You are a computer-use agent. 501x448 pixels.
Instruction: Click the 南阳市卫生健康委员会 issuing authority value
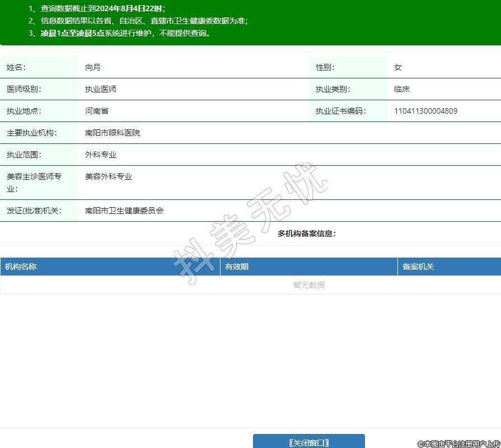[x=124, y=211]
